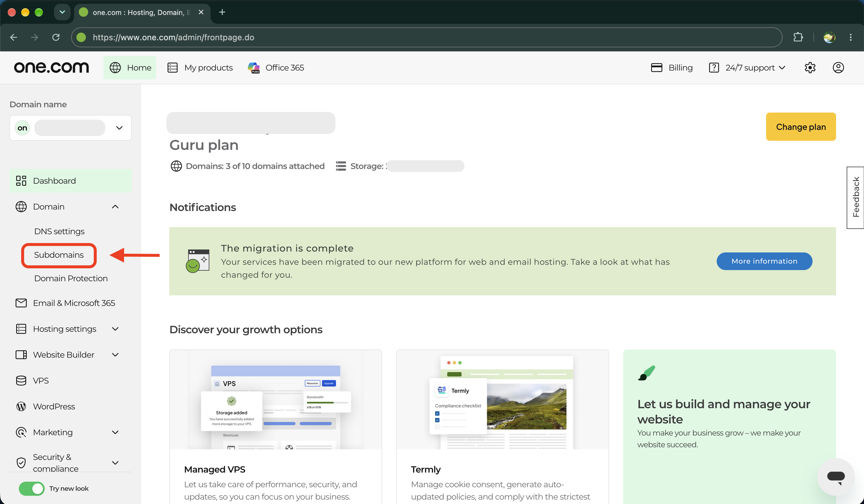
Task: Open the Domain name selector dropdown
Action: click(x=70, y=128)
